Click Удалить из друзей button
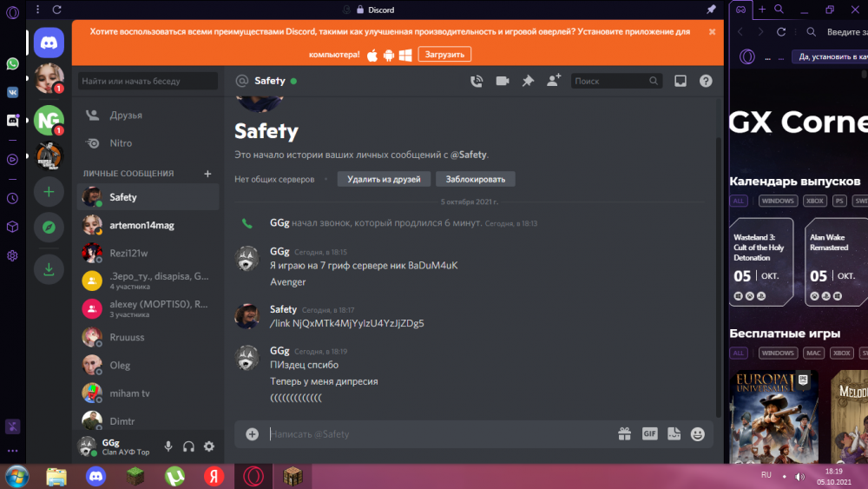Image resolution: width=868 pixels, height=489 pixels. click(x=384, y=180)
